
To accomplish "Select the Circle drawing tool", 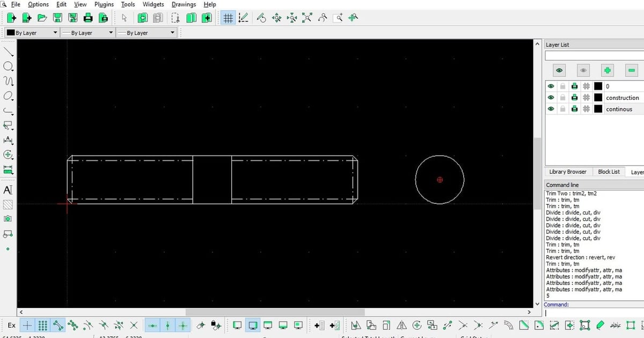I will click(x=8, y=66).
